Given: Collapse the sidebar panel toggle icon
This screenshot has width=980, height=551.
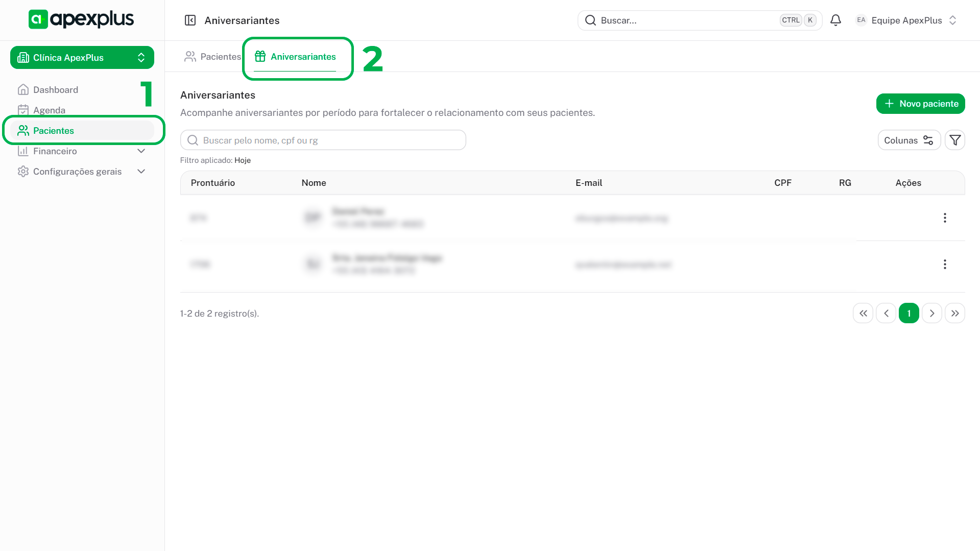Looking at the screenshot, I should pyautogui.click(x=190, y=20).
